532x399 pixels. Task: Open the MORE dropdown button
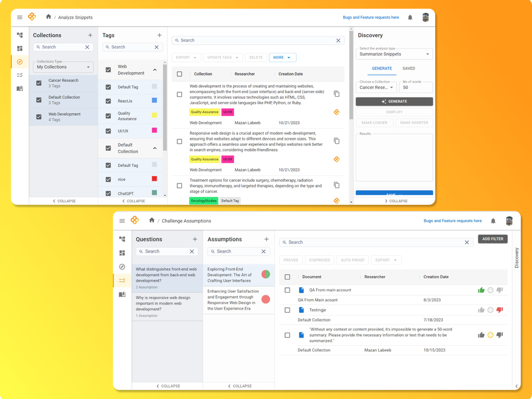[x=282, y=57]
